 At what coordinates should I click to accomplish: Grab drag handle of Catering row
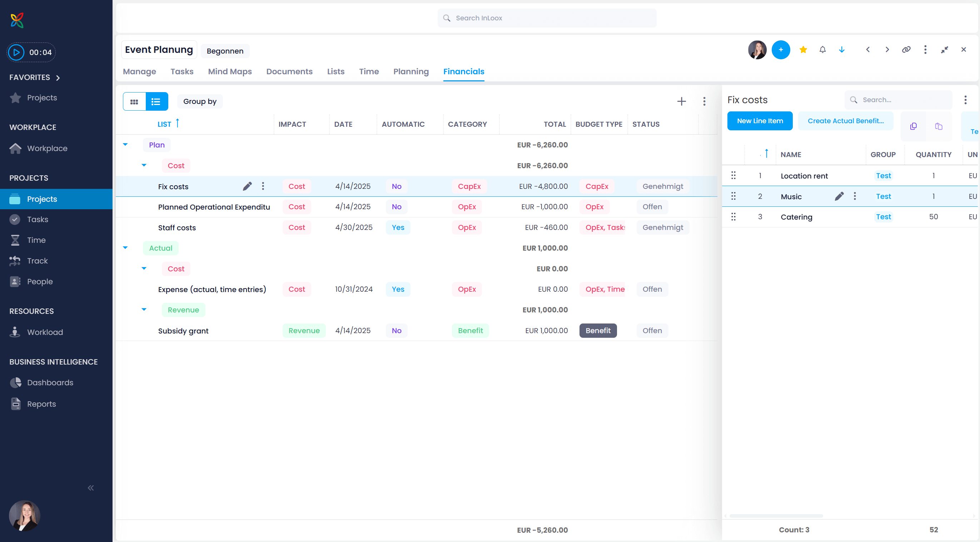tap(733, 217)
